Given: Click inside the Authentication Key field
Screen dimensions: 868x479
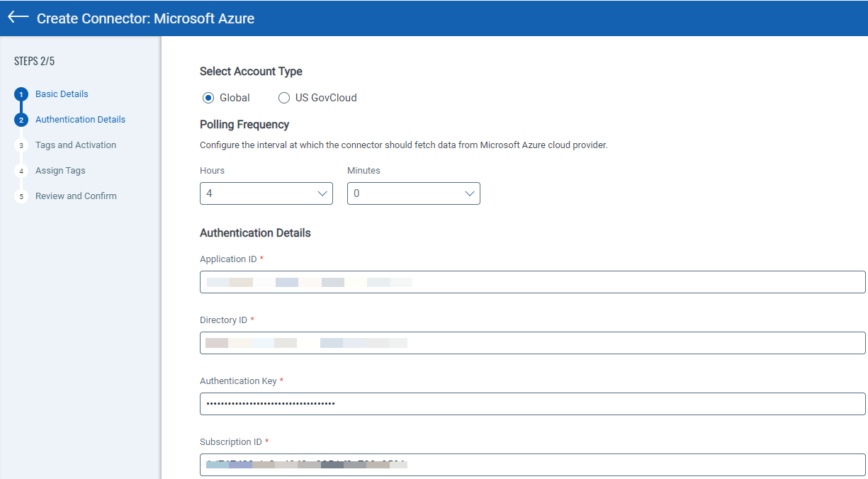Looking at the screenshot, I should tap(531, 403).
